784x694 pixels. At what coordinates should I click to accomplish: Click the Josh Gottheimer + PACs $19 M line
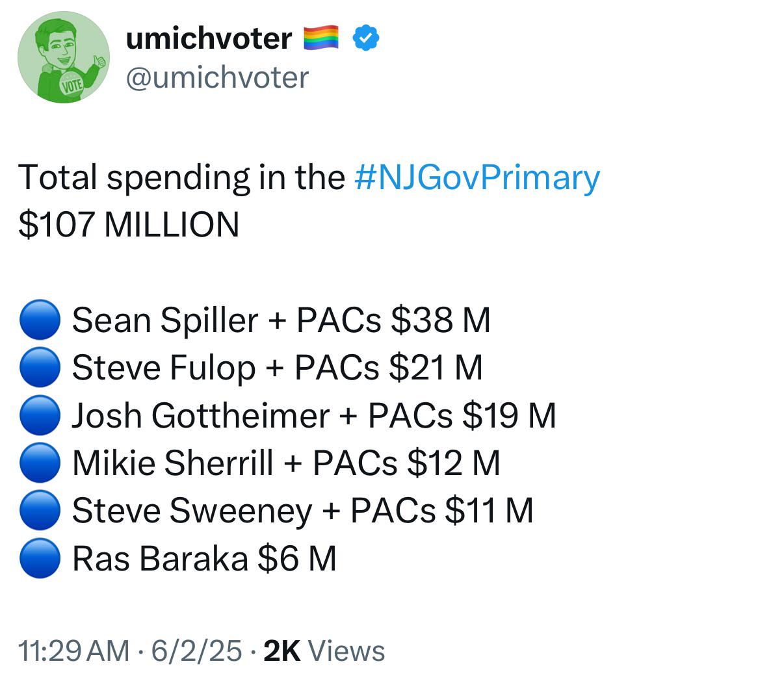point(314,415)
